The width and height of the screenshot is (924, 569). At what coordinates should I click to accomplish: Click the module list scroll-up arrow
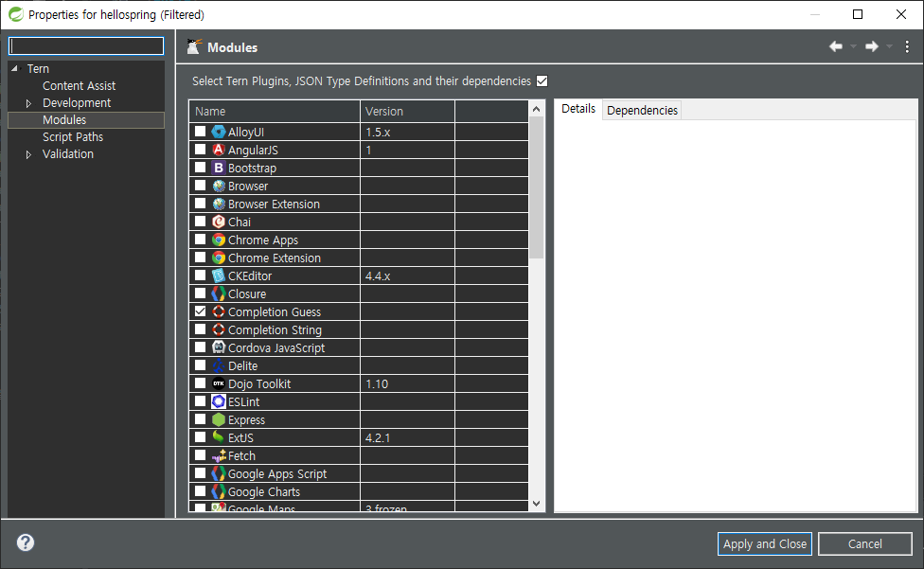pos(536,109)
